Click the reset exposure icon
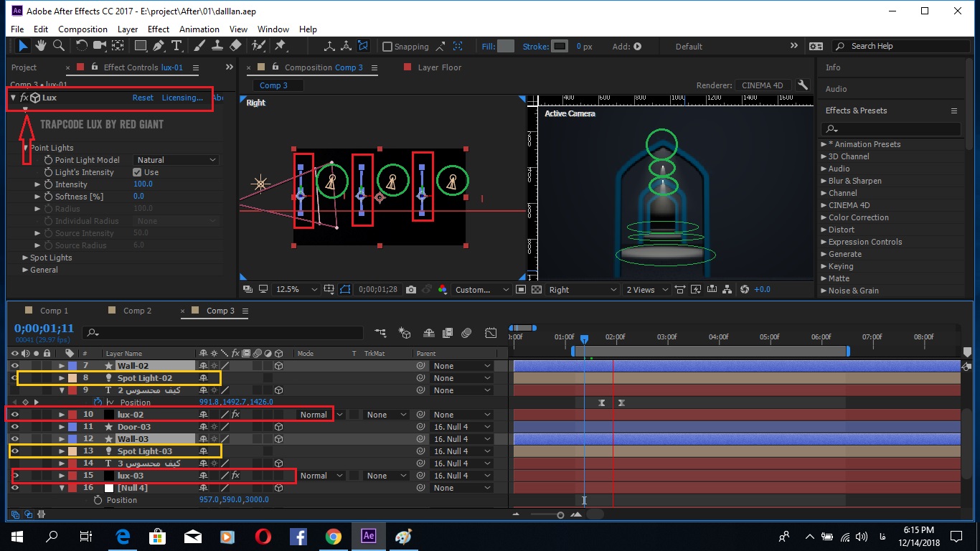980x551 pixels. pyautogui.click(x=745, y=290)
